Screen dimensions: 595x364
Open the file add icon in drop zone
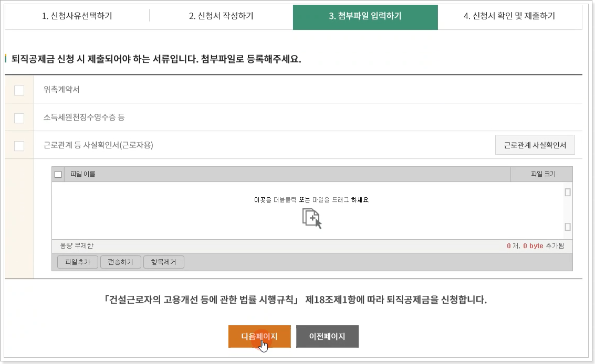(312, 219)
